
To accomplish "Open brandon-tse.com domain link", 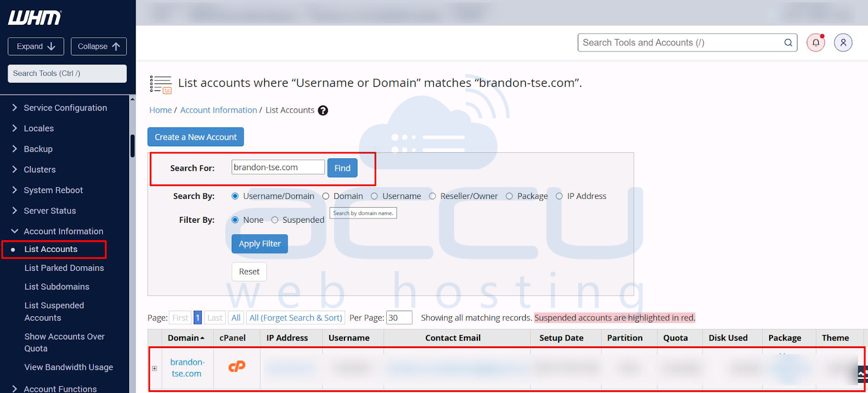I will (187, 368).
